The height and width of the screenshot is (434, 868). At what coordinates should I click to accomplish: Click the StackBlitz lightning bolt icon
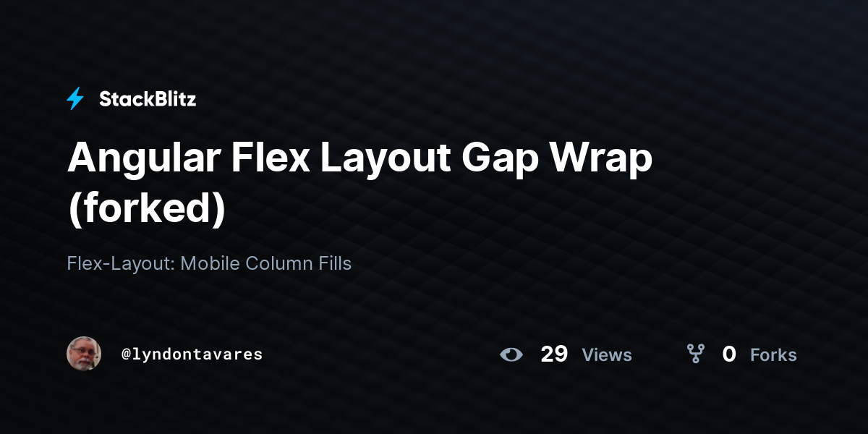pos(75,99)
